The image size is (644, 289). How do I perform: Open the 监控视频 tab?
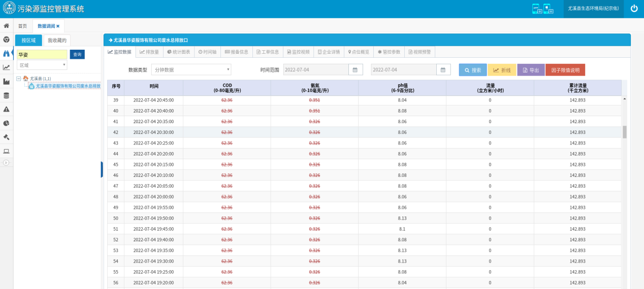(x=298, y=52)
